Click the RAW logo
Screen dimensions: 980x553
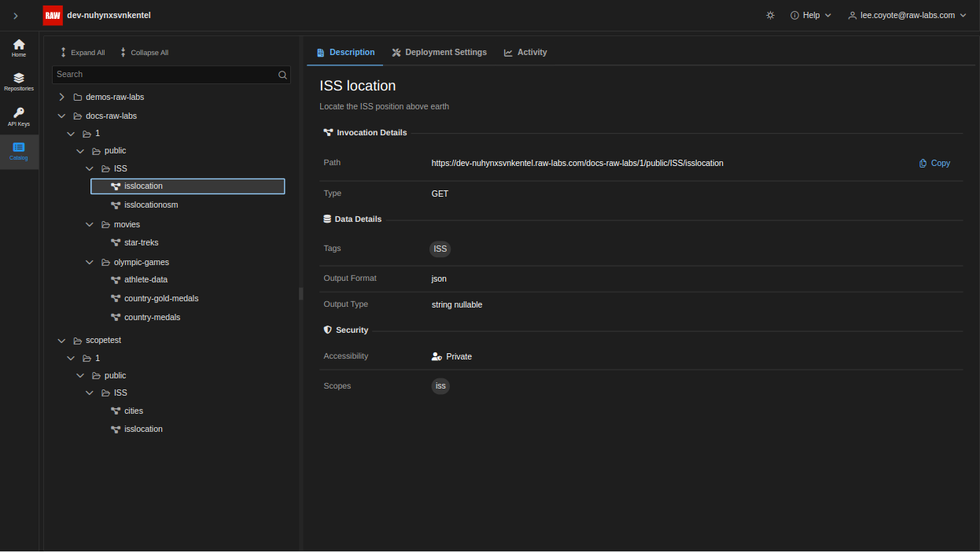click(53, 15)
